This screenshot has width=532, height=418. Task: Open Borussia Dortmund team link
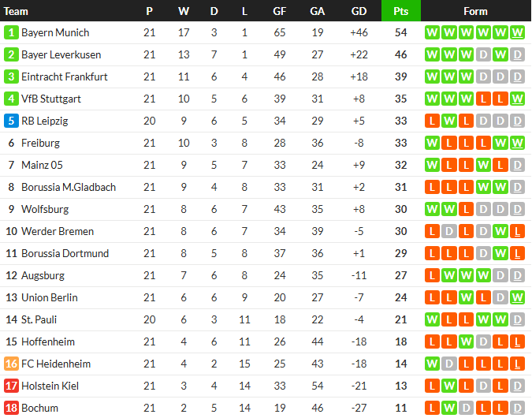(65, 254)
